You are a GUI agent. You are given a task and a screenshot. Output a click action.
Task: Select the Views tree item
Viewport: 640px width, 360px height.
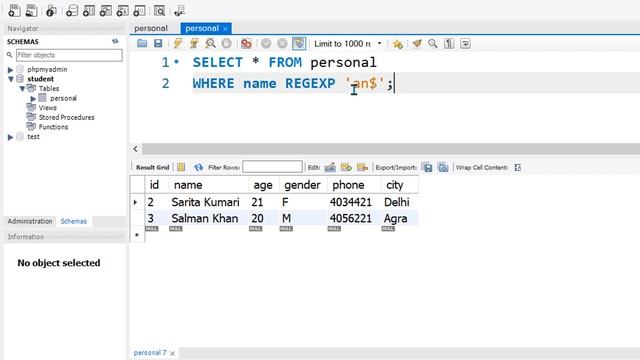pos(47,108)
